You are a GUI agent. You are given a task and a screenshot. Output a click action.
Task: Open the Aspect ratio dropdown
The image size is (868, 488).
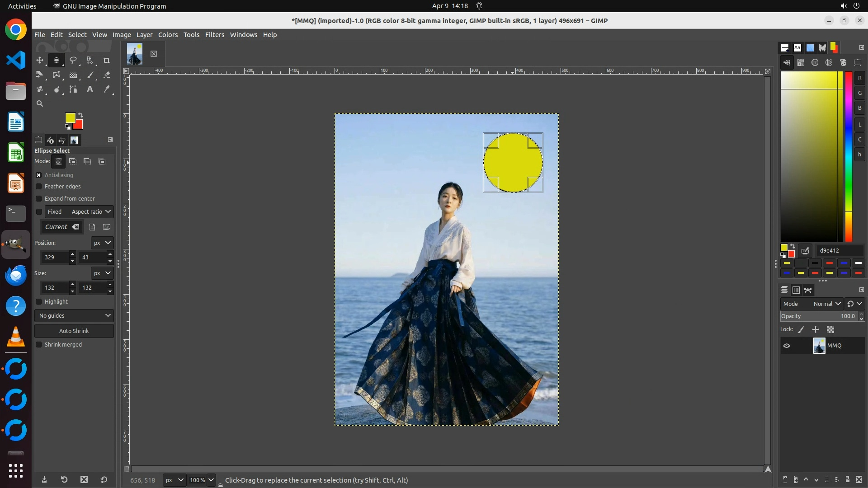[x=91, y=212]
